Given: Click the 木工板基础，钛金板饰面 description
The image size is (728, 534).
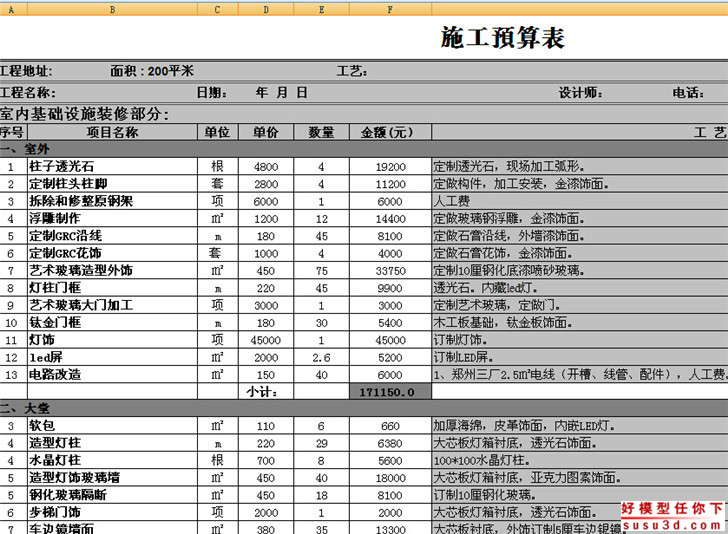Looking at the screenshot, I should tap(580, 322).
